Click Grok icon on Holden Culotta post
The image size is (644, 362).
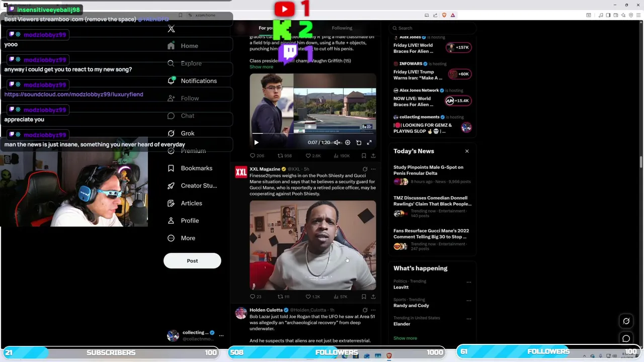[x=365, y=310]
